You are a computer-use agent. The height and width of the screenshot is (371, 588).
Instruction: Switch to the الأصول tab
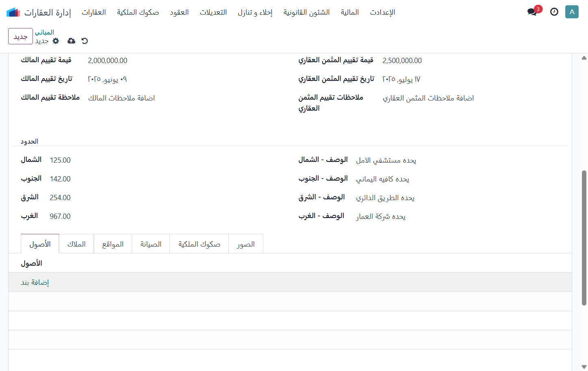point(40,244)
